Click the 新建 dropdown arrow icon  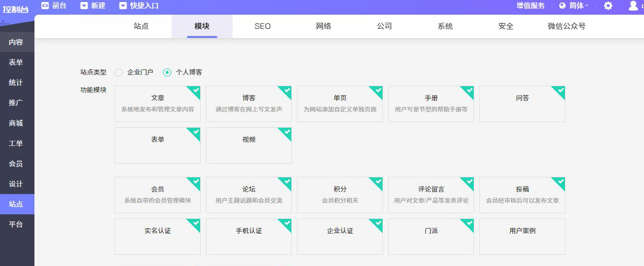[x=84, y=6]
